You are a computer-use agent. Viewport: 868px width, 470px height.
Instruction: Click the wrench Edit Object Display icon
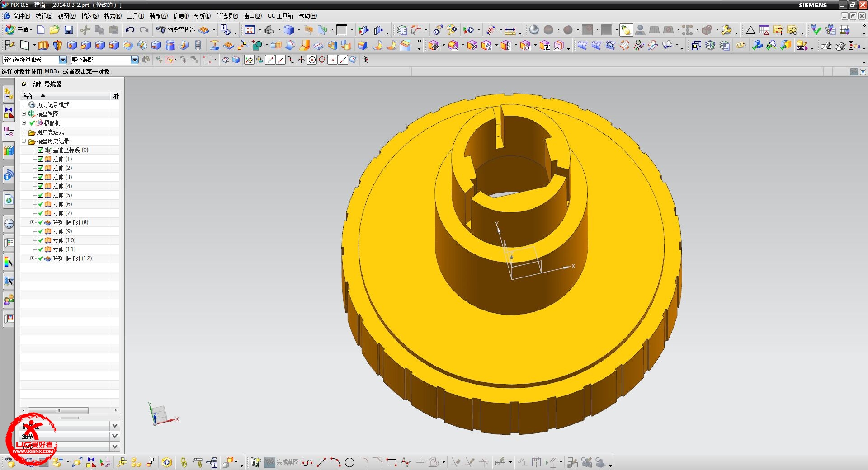coord(726,30)
